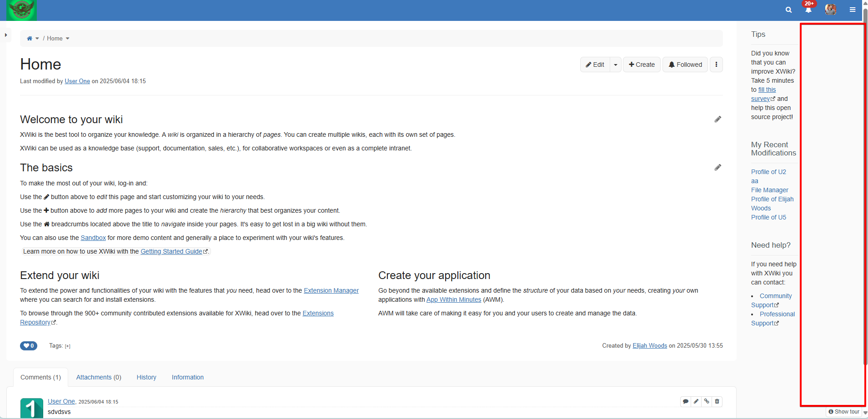The image size is (868, 419).
Task: Click the wiki logo in header
Action: (x=21, y=10)
